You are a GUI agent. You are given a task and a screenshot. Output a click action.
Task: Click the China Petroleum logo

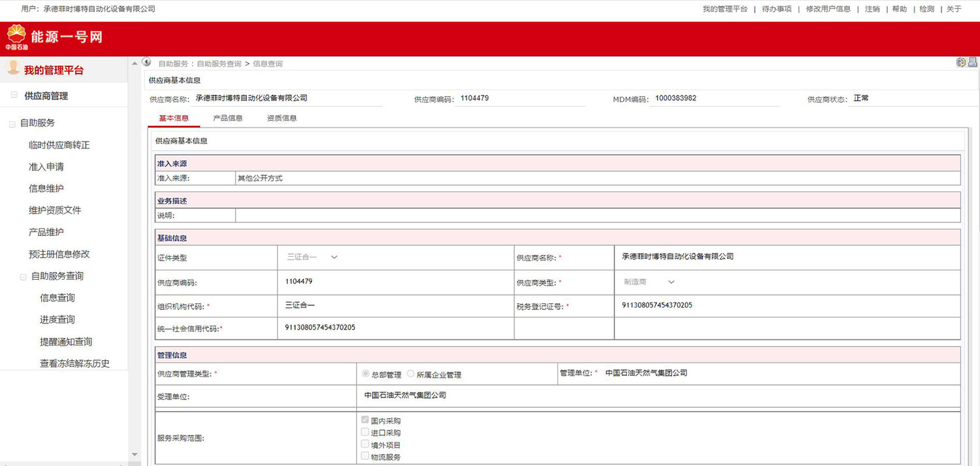pos(16,37)
